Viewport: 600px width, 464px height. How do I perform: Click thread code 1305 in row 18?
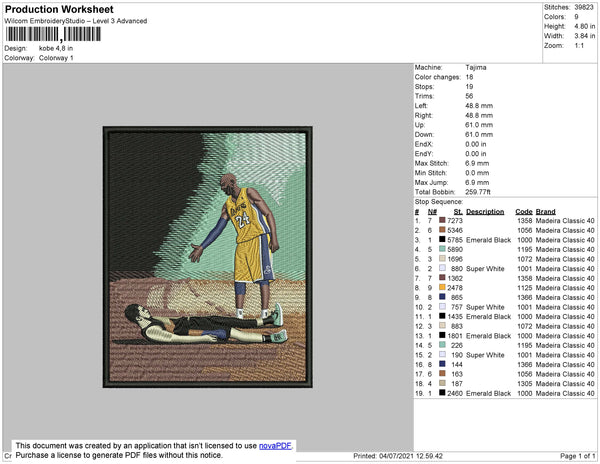coord(525,384)
